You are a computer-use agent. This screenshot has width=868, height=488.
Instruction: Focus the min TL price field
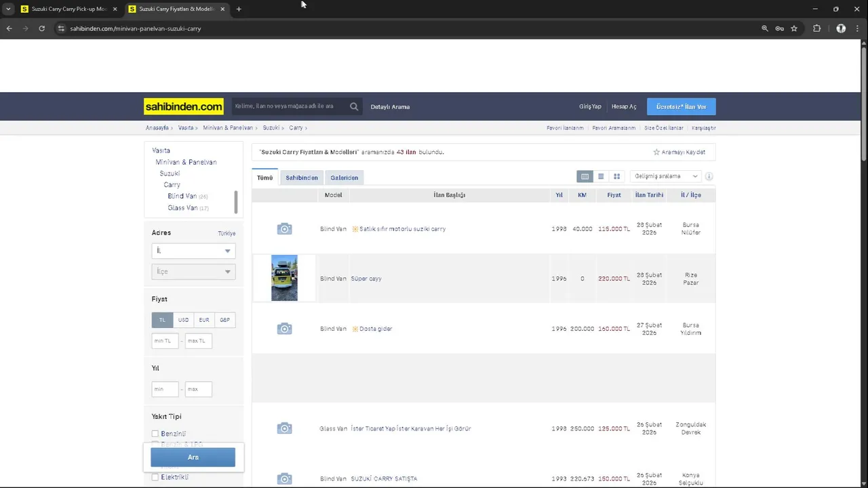click(x=165, y=341)
